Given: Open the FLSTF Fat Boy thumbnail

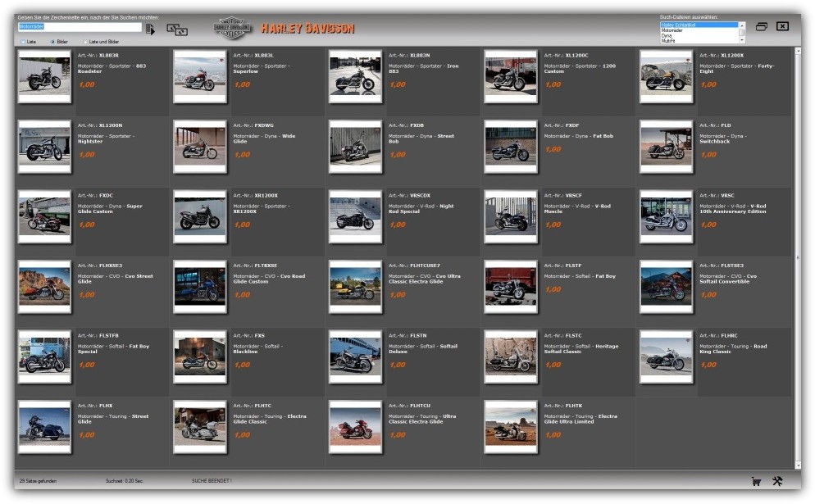Looking at the screenshot, I should 511,287.
